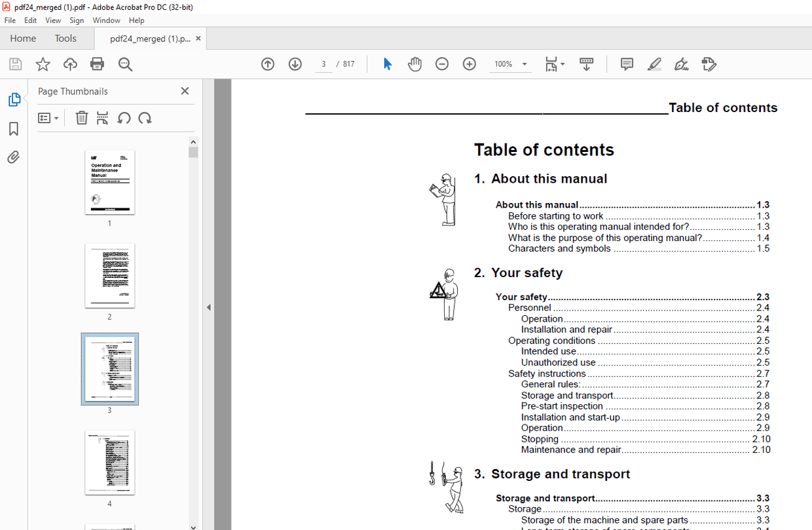Select the Highlight text tool
812x530 pixels.
pos(654,64)
